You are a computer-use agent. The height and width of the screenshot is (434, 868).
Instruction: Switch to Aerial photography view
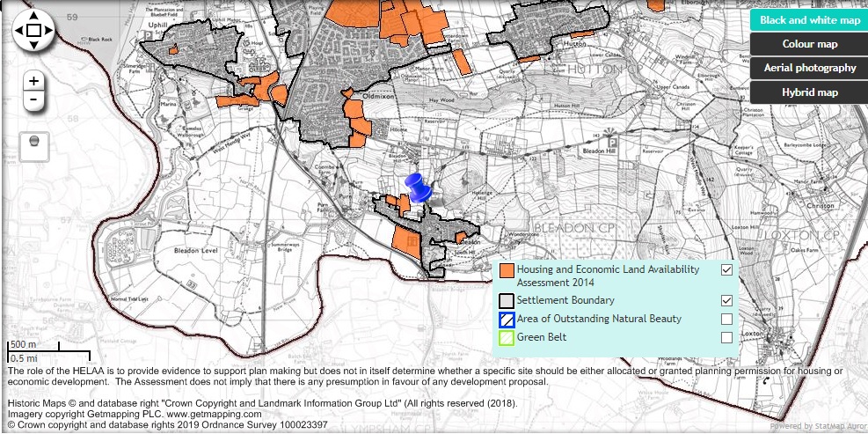click(x=809, y=68)
